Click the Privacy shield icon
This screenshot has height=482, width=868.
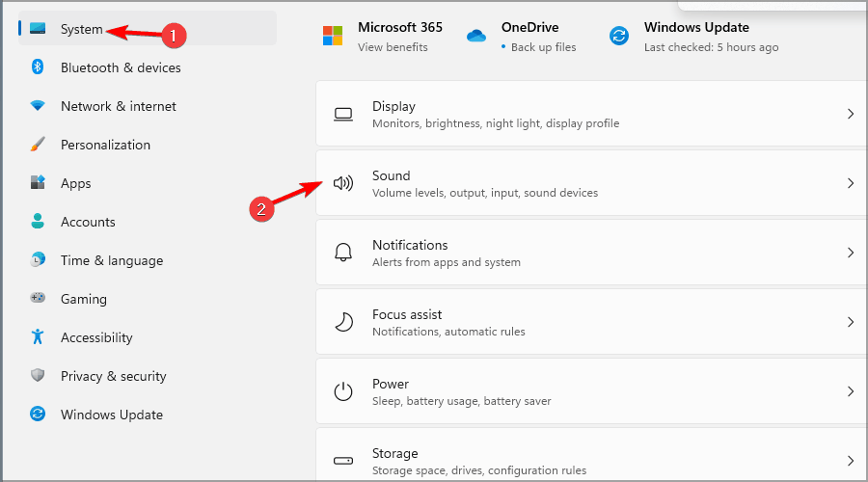[38, 375]
